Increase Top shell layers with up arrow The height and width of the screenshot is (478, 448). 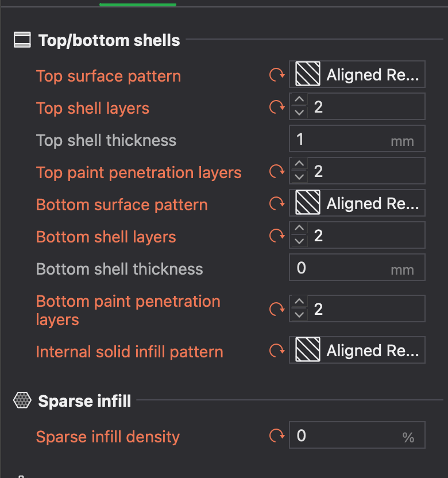pyautogui.click(x=299, y=100)
